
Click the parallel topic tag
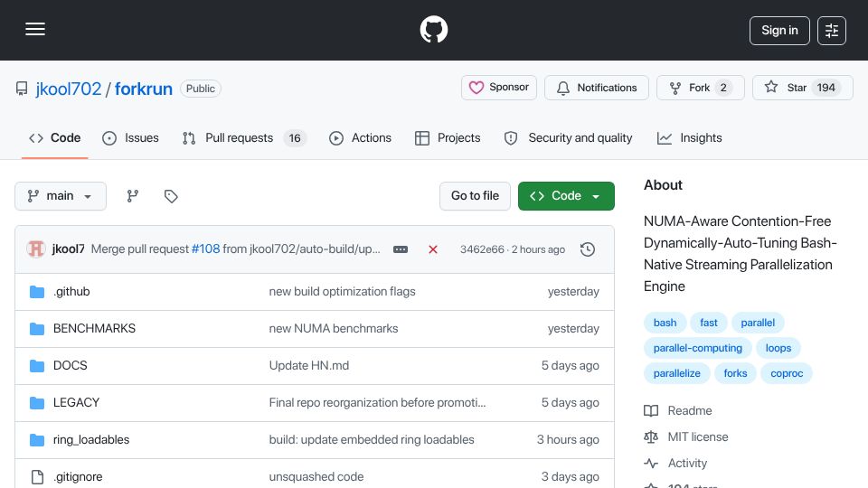pyautogui.click(x=758, y=323)
